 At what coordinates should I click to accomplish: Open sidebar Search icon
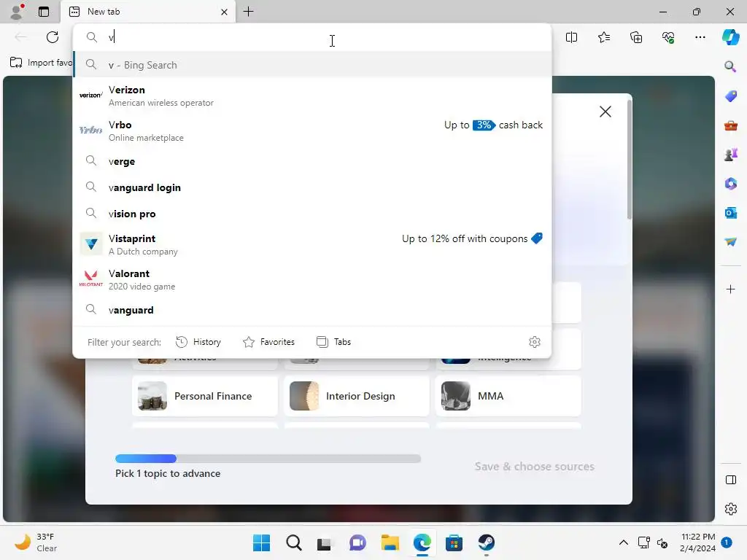730,66
